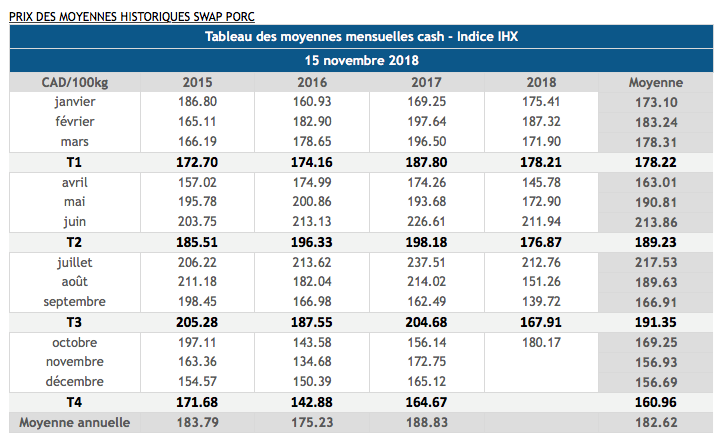Click the CAD/100kg unit header cell
This screenshot has width=725, height=445.
click(74, 82)
